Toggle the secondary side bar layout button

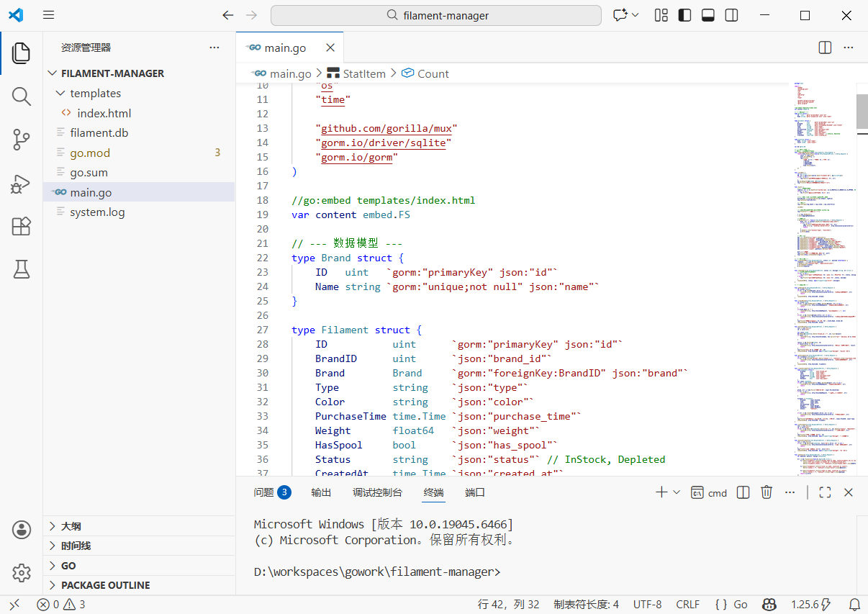[x=731, y=15]
